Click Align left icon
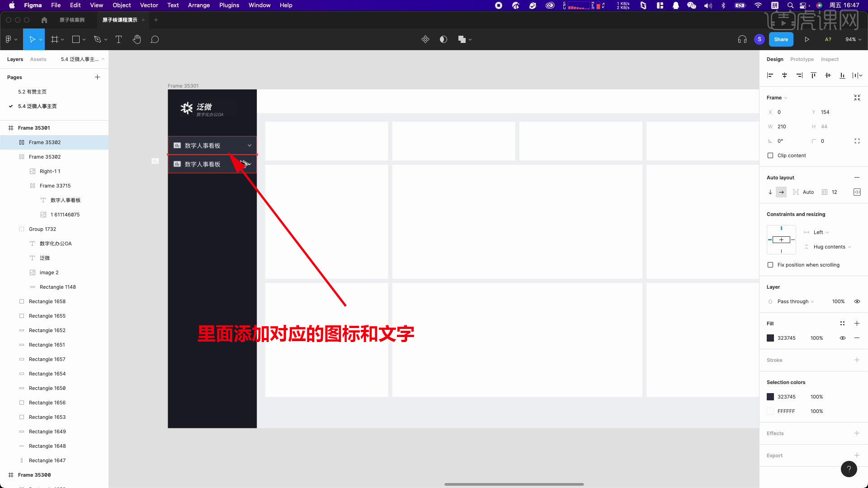The width and height of the screenshot is (868, 488). coord(770,75)
